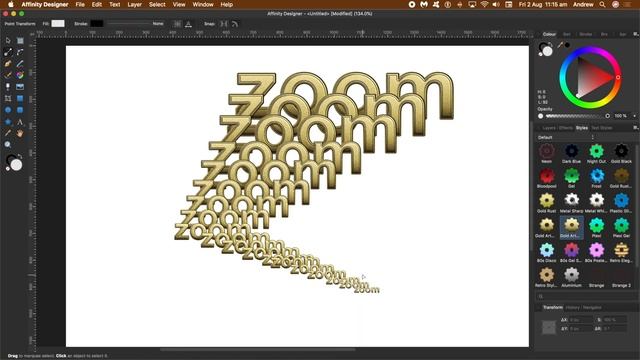Image resolution: width=640 pixels, height=360 pixels.
Task: Select the Fill tool colour wheel
Action: pos(20,75)
